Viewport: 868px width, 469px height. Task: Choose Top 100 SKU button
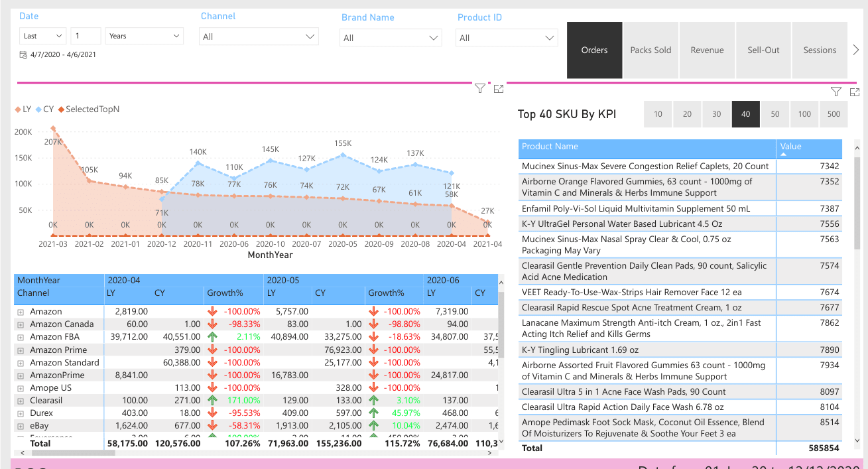[x=804, y=114]
